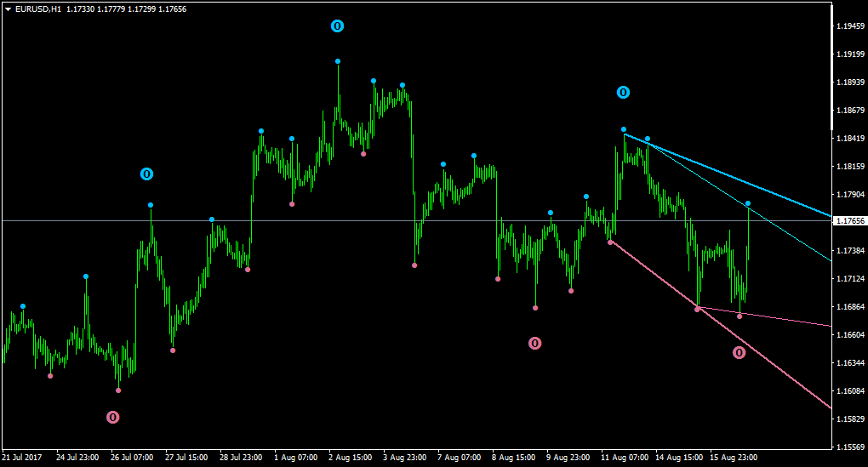This screenshot has height=467, width=868.
Task: Select the blue circled 0 above 26 Jul peak
Action: 146,174
